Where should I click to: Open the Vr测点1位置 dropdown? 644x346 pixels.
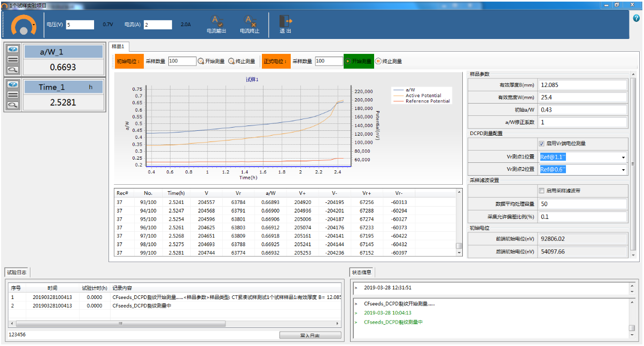coord(623,157)
